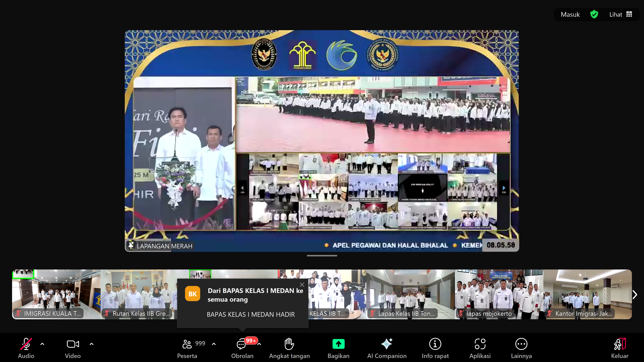Open Info rapat meeting info

(435, 348)
